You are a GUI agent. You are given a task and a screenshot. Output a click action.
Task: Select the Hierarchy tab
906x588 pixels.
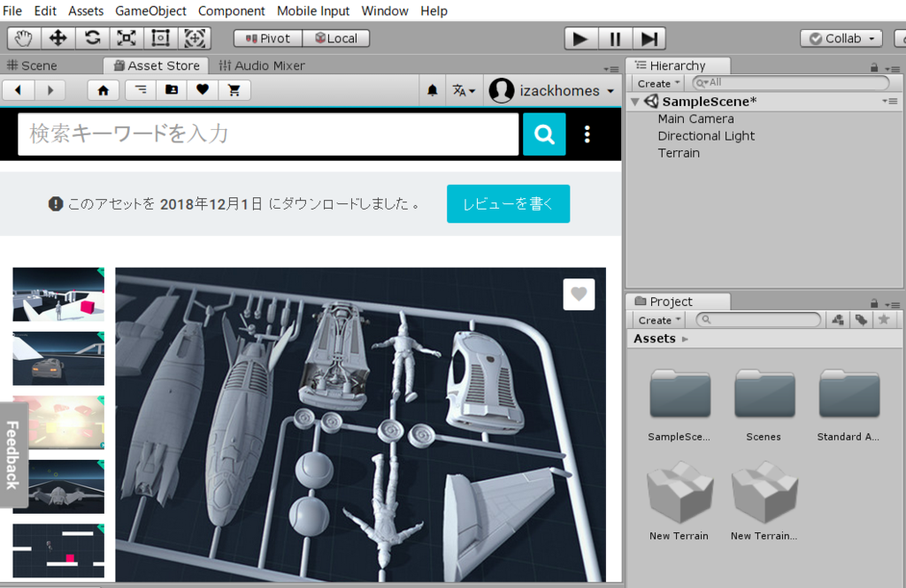[678, 65]
